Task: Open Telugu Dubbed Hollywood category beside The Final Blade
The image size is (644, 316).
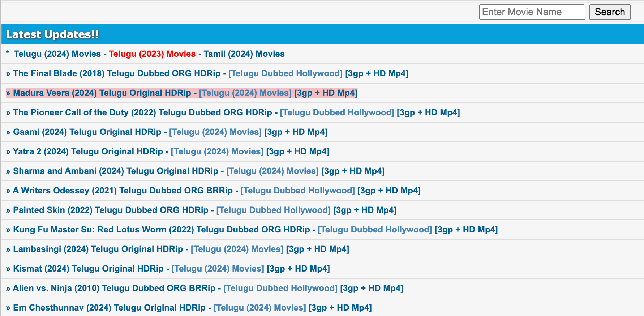Action: click(x=285, y=73)
